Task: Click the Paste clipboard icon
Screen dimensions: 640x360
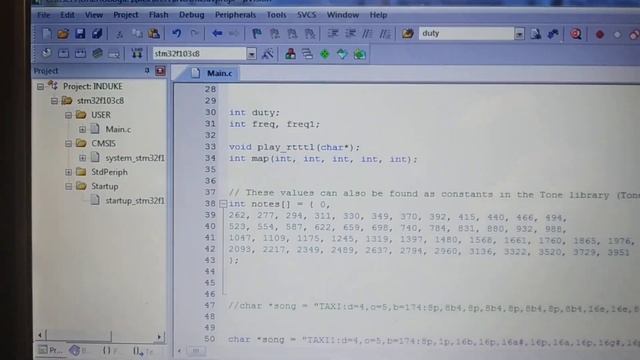Action: 154,33
